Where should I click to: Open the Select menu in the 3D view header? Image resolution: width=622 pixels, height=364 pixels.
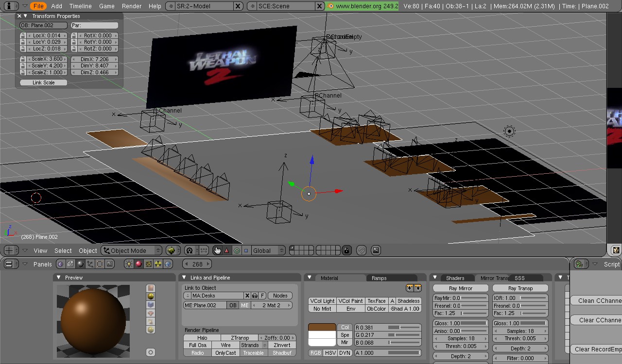(63, 250)
